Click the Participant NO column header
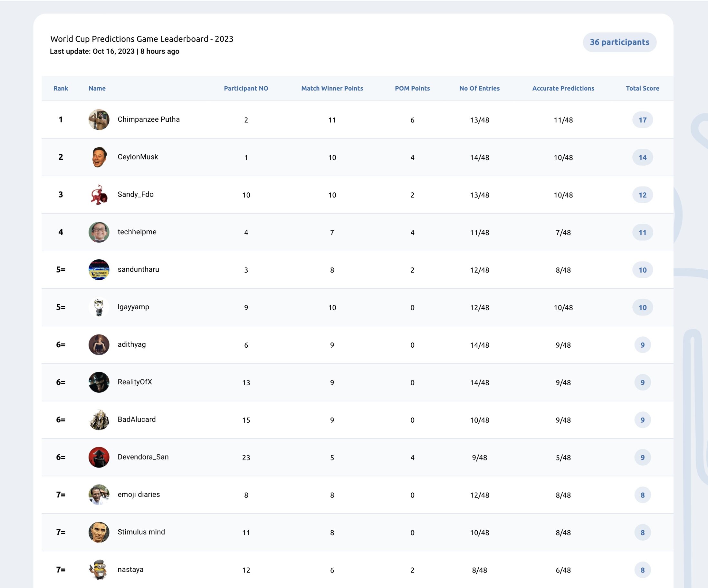Viewport: 708px width, 588px height. pyautogui.click(x=246, y=88)
